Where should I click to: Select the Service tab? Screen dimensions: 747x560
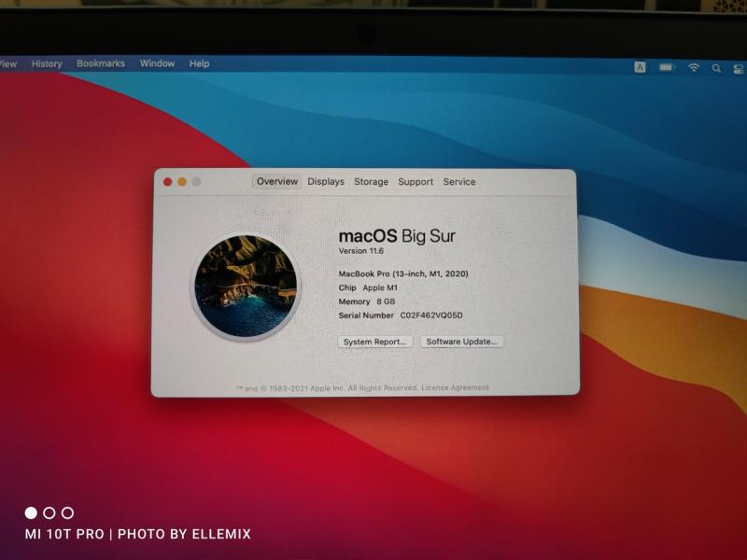pyautogui.click(x=459, y=182)
